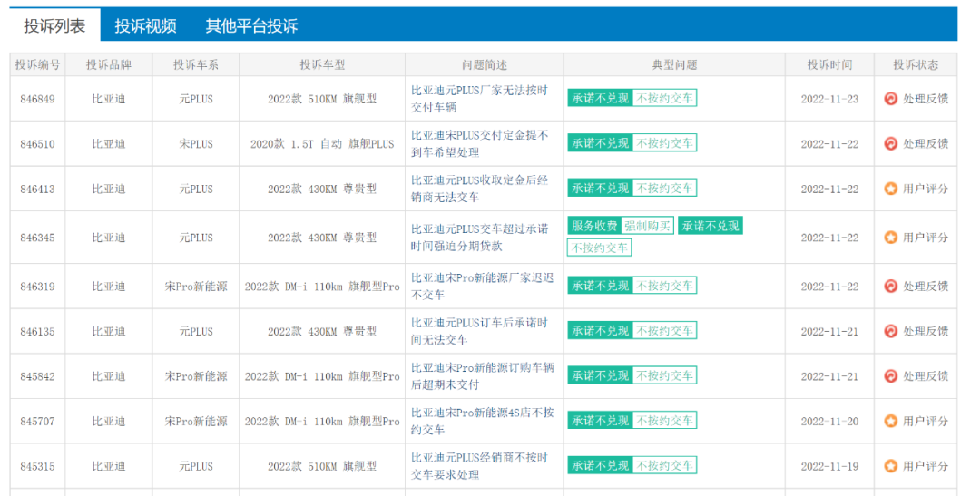Click date 2022-11-20 in row 845707

830,421
